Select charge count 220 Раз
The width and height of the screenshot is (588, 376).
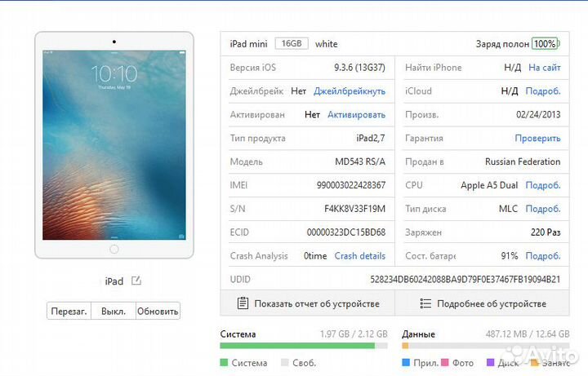coord(546,232)
